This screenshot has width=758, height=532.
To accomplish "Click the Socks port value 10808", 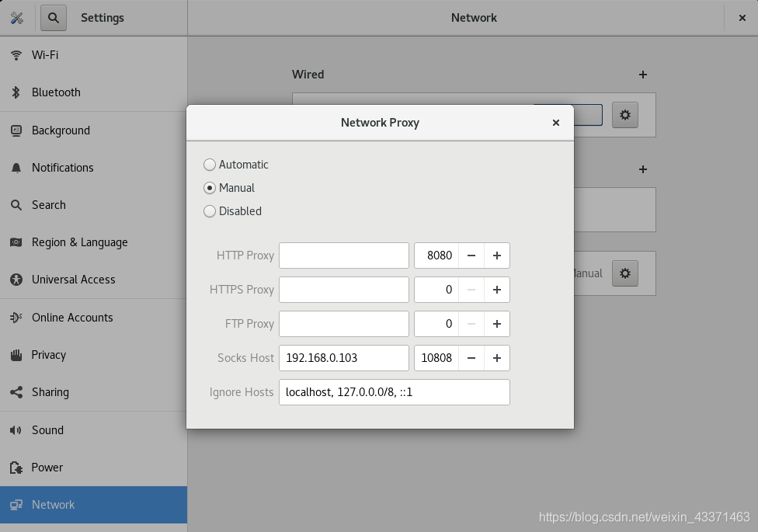I will pyautogui.click(x=436, y=358).
